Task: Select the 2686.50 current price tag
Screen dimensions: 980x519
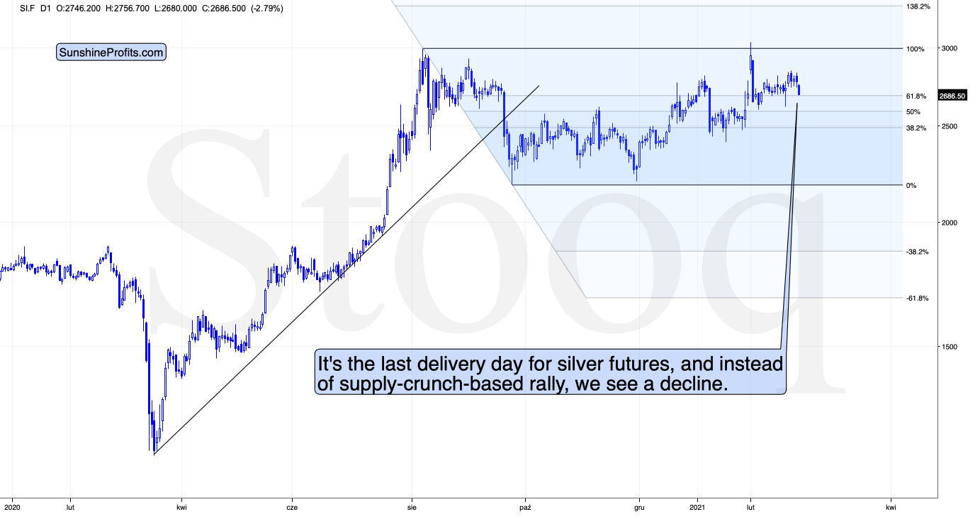Action: click(952, 96)
